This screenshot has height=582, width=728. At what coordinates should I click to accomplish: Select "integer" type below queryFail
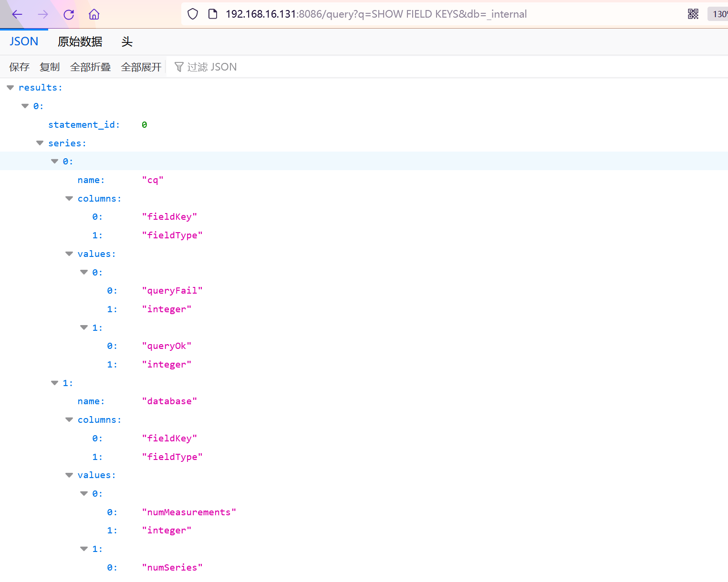(x=166, y=309)
